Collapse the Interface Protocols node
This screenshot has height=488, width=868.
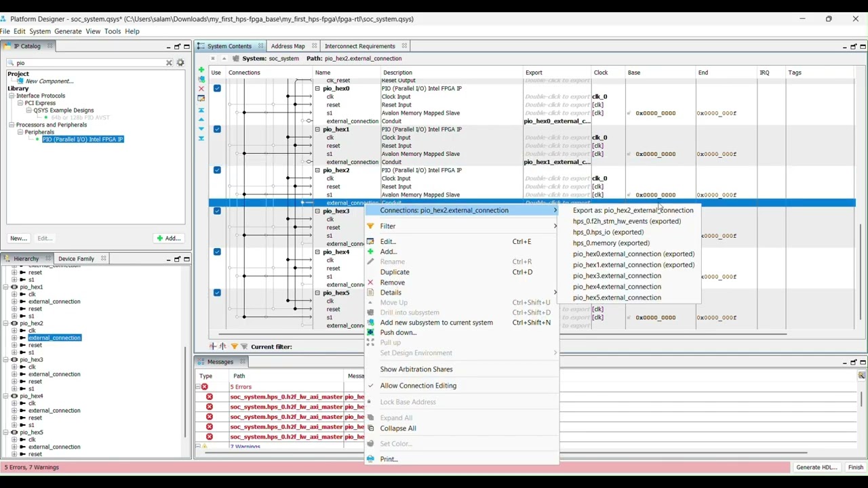point(12,96)
